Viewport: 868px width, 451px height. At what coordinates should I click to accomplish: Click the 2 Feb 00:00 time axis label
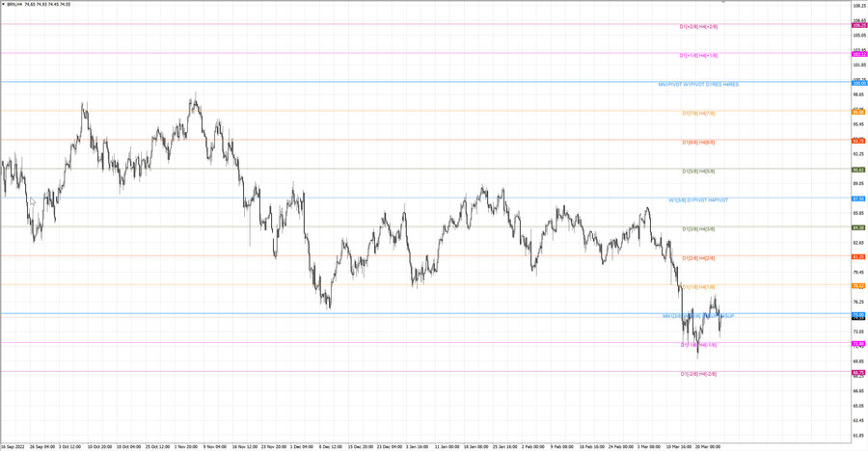point(532,446)
